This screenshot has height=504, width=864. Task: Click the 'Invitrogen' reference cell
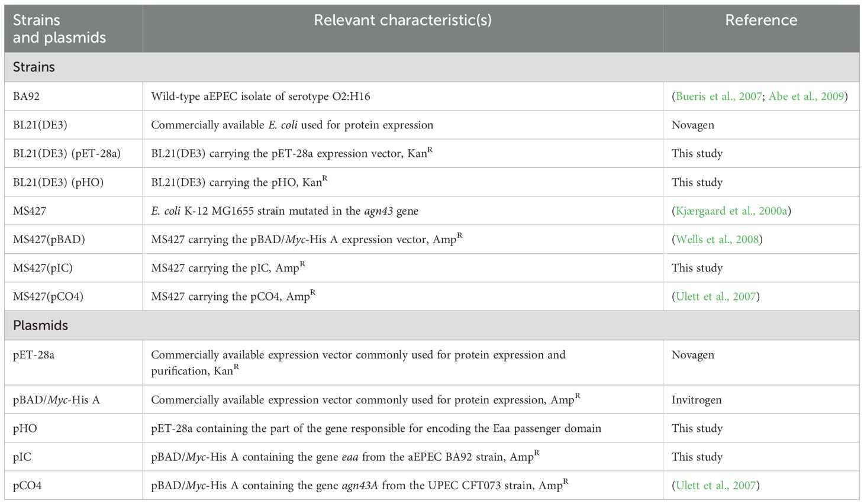click(697, 400)
